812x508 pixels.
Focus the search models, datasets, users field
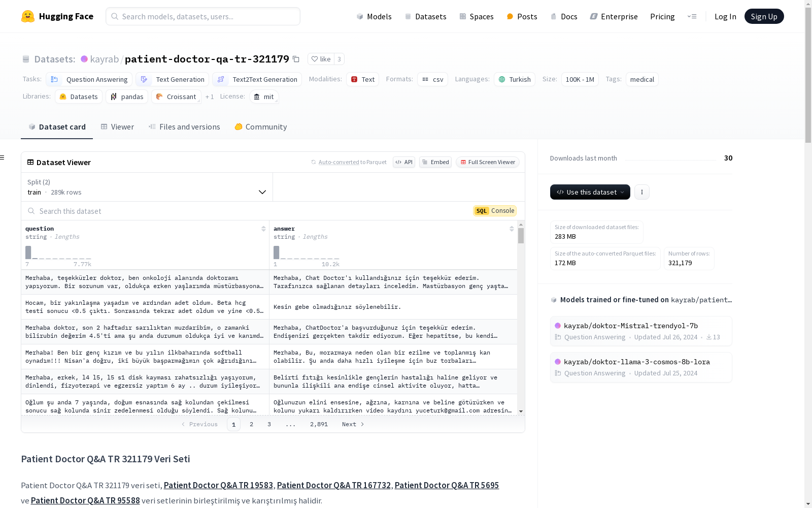pos(203,16)
